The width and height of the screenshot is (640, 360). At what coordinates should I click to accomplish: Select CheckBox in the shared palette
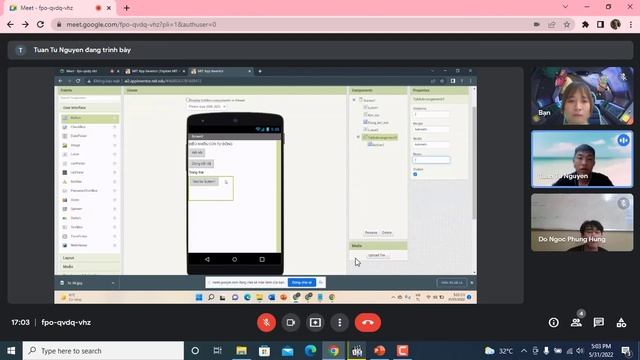coord(90,127)
